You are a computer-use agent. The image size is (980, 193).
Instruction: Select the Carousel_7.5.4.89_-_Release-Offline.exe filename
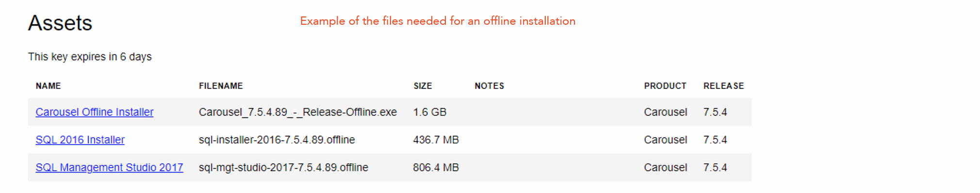pos(298,112)
